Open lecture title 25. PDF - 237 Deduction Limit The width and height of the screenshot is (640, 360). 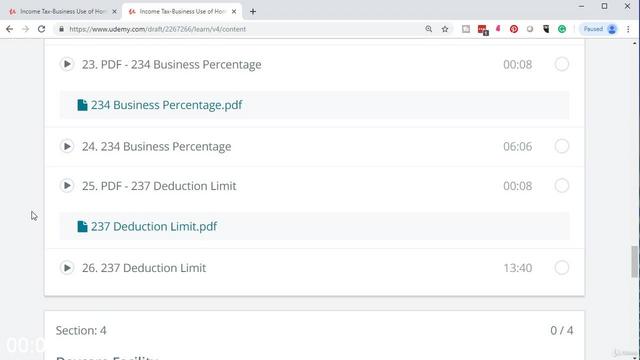[159, 186]
